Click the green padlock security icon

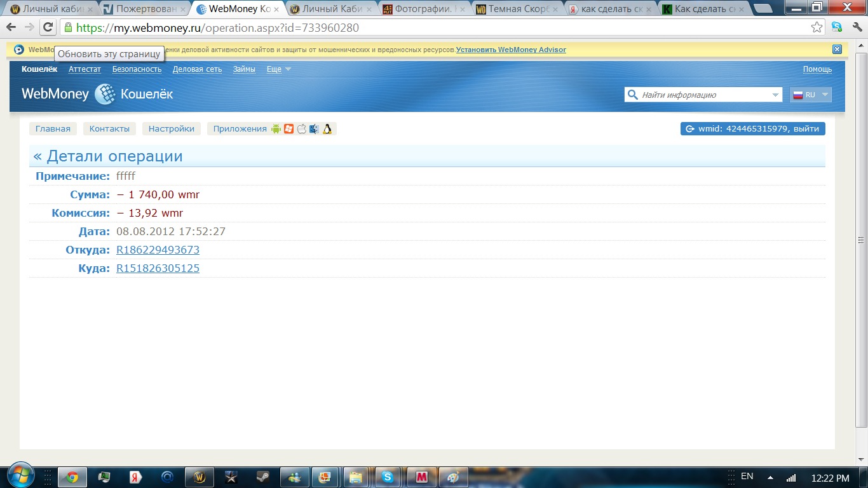tap(68, 28)
